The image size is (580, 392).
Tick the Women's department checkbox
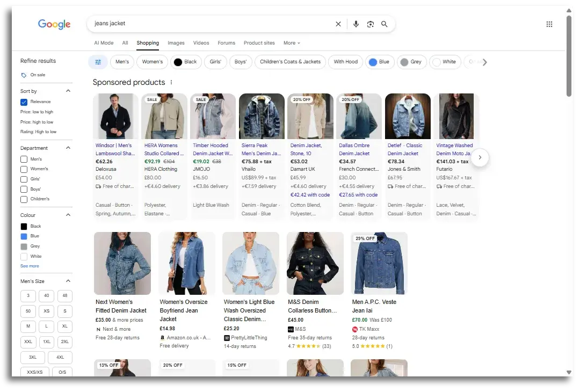24,169
